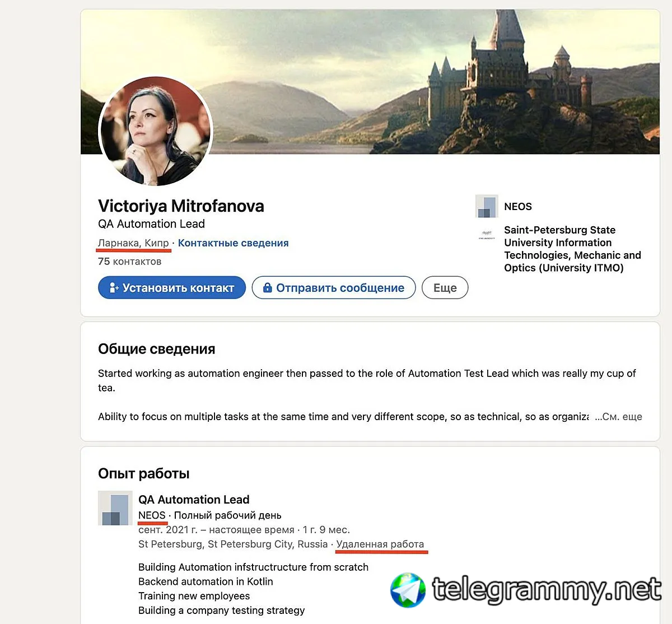The image size is (672, 624).
Task: Expand summary with …См. еще
Action: click(x=618, y=417)
